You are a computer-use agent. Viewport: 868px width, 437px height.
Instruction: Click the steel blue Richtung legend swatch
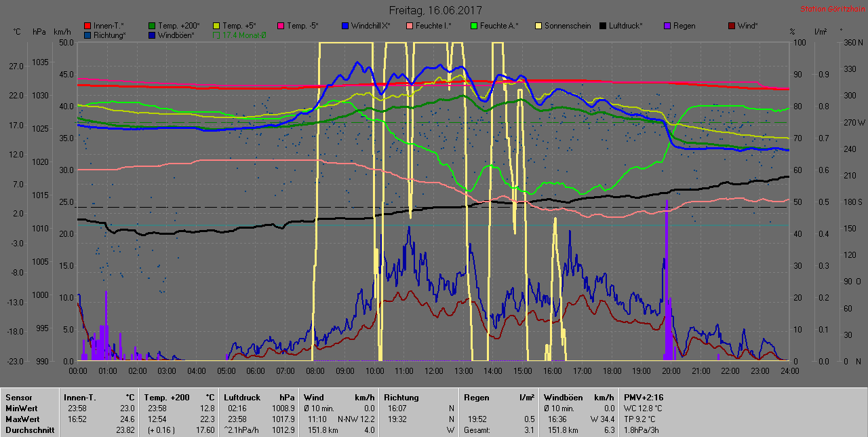(87, 35)
